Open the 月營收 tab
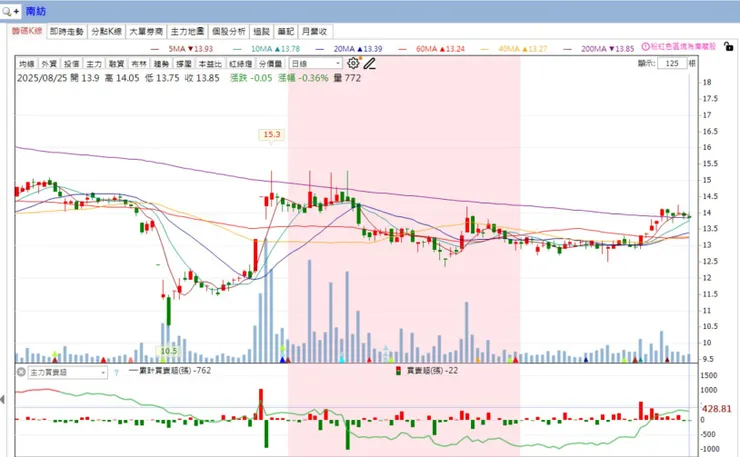Screen dimensions: 740x457 point(314,32)
